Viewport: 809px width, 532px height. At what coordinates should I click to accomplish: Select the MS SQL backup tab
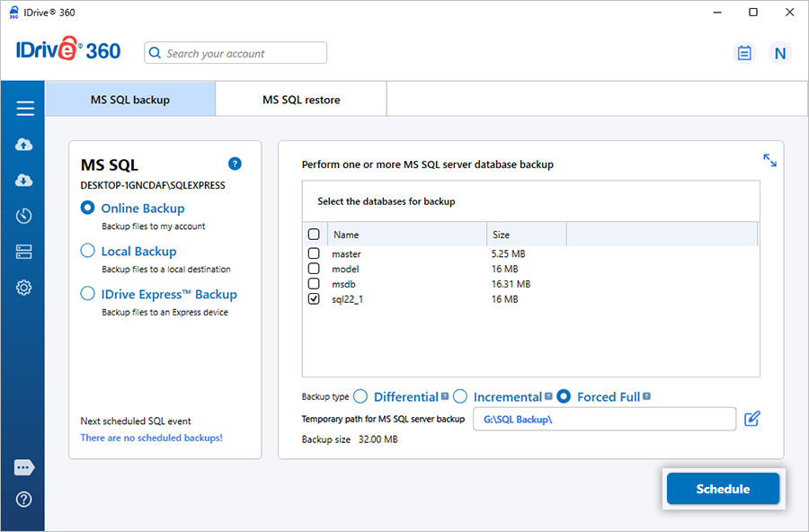click(130, 100)
